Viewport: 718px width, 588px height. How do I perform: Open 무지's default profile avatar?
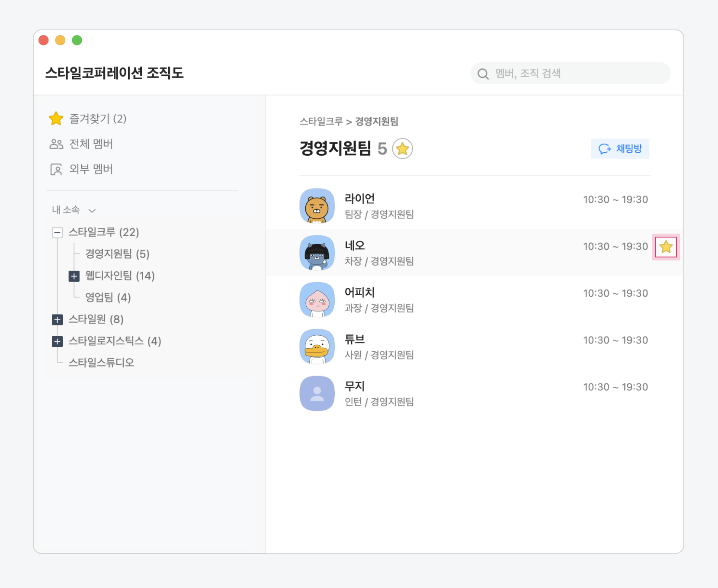[317, 393]
